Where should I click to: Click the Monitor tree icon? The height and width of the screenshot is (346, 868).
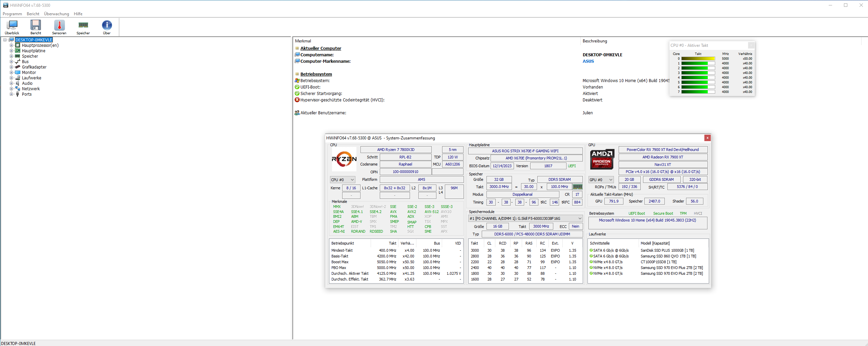point(18,72)
